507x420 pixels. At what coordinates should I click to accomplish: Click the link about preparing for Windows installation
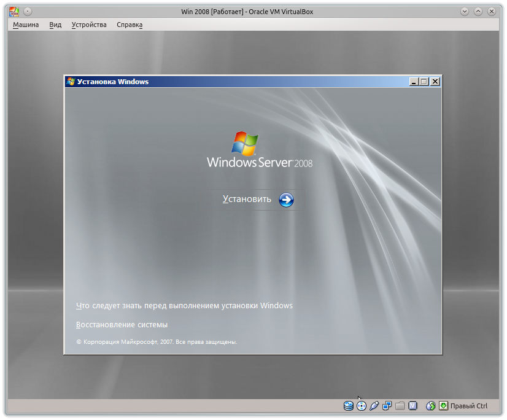tap(184, 305)
